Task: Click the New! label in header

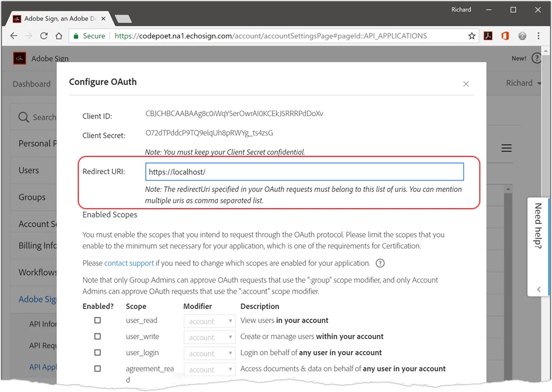Action: (519, 59)
